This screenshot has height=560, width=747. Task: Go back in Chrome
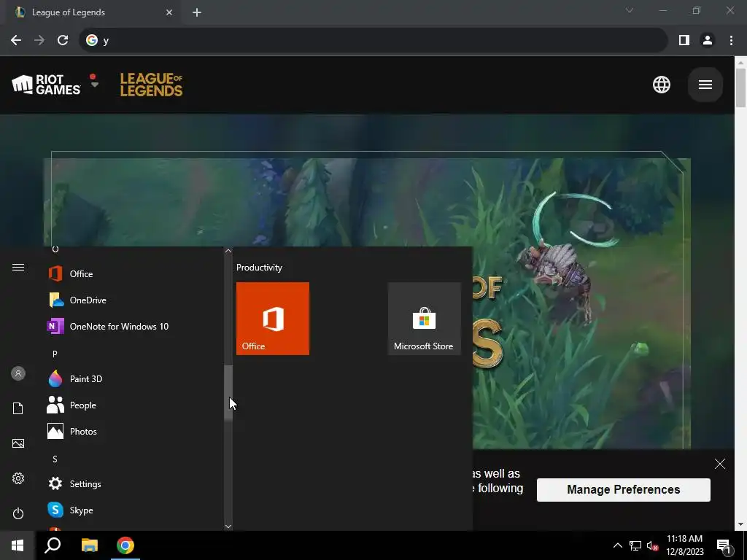16,41
